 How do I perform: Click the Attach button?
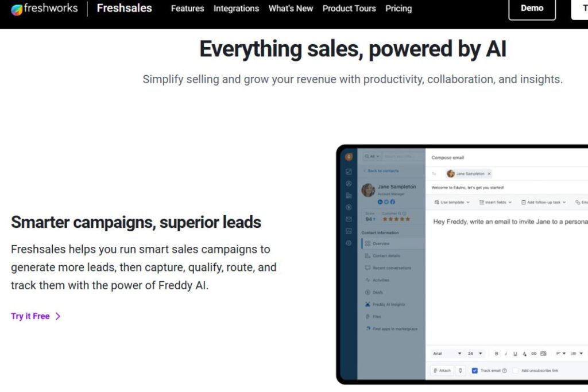pos(442,371)
